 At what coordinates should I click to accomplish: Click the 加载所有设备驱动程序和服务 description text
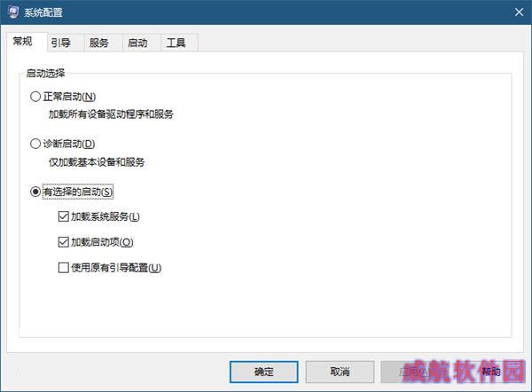click(x=111, y=114)
